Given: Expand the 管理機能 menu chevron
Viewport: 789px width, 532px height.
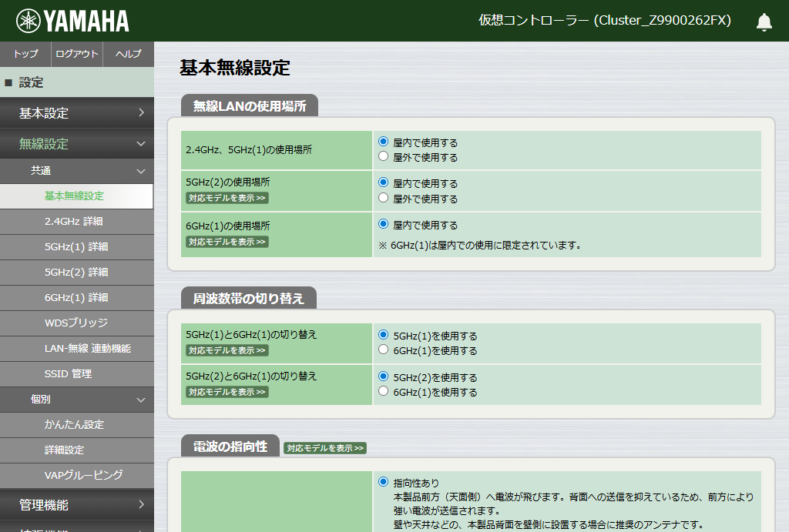Looking at the screenshot, I should pyautogui.click(x=142, y=504).
